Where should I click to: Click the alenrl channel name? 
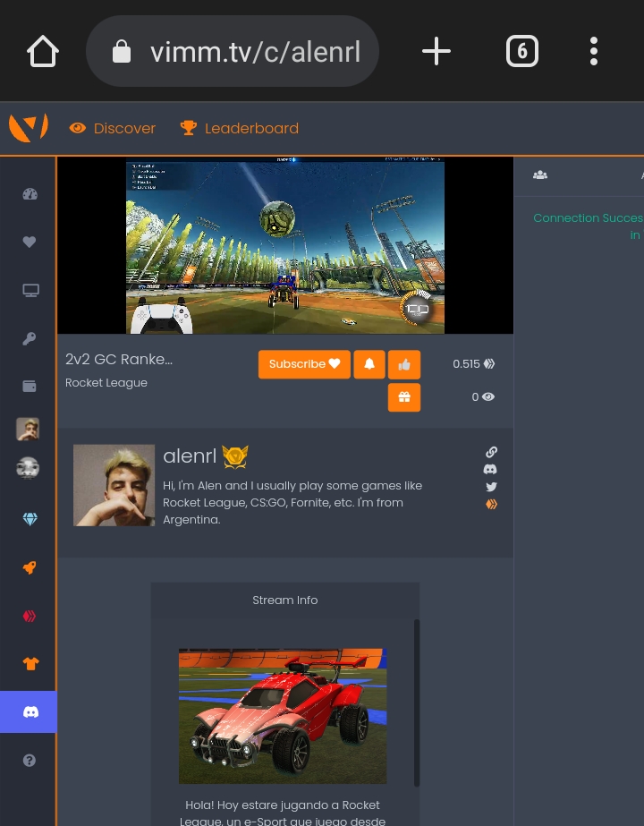pos(190,456)
